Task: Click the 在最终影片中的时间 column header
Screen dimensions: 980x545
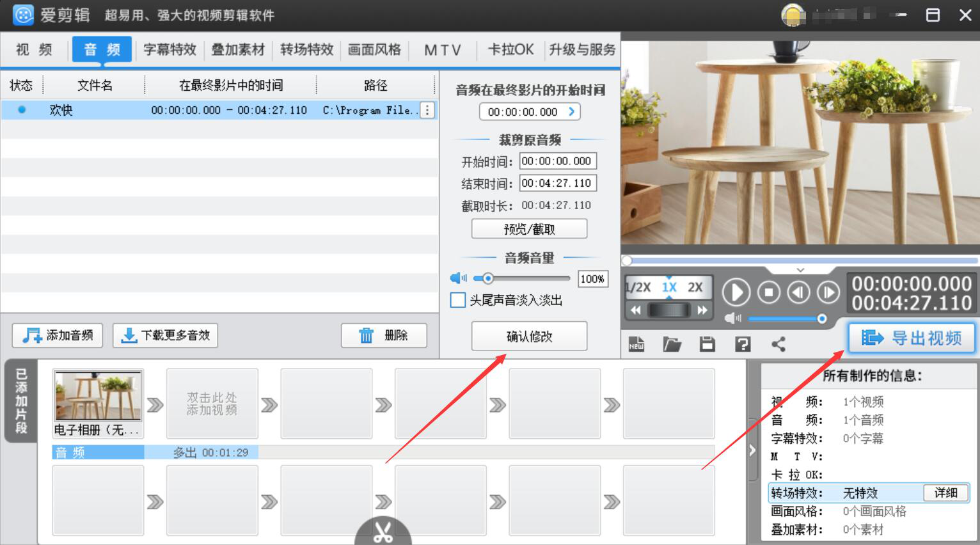Action: (231, 85)
